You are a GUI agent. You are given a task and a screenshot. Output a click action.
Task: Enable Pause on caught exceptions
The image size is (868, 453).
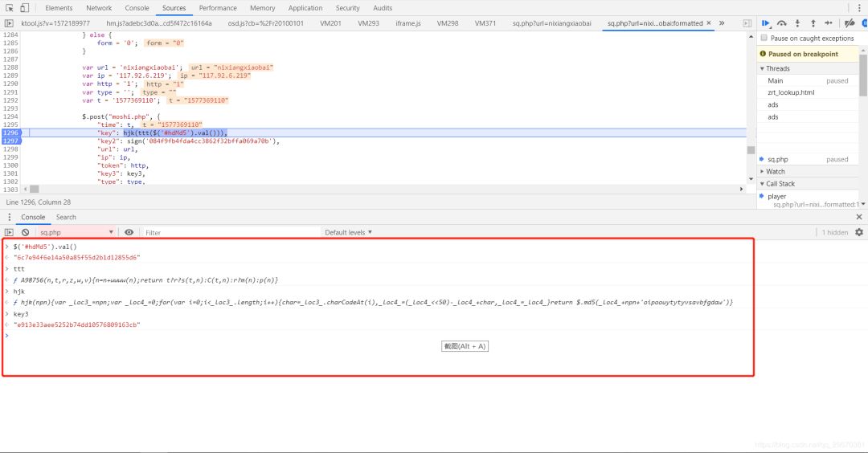click(764, 38)
